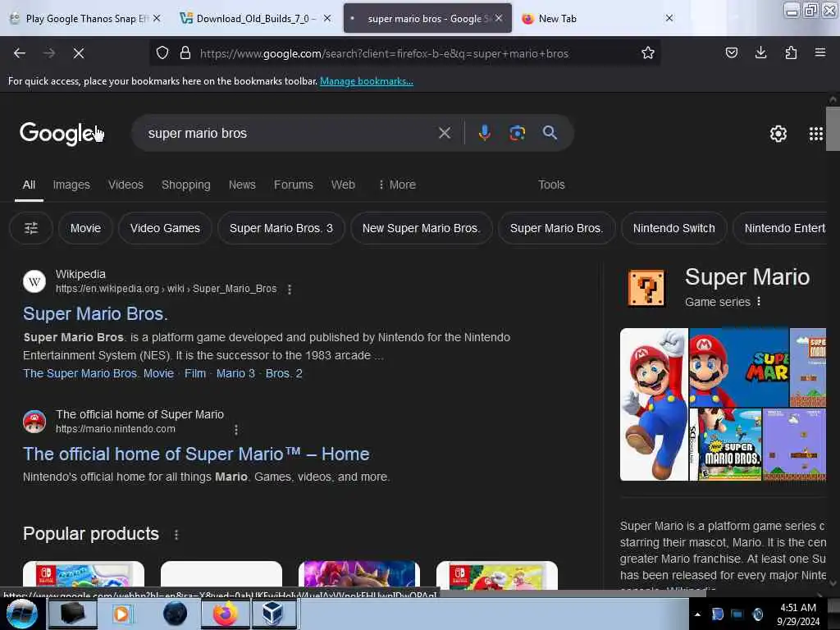Screen dimensions: 840x630
Task: Open the Film sublink
Action: [x=195, y=373]
